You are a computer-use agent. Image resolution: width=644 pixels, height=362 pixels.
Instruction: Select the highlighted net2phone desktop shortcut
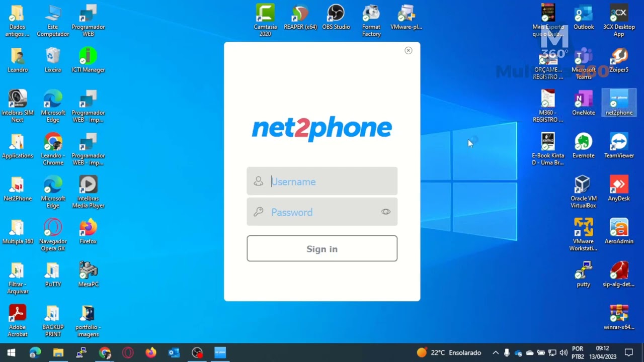(619, 103)
